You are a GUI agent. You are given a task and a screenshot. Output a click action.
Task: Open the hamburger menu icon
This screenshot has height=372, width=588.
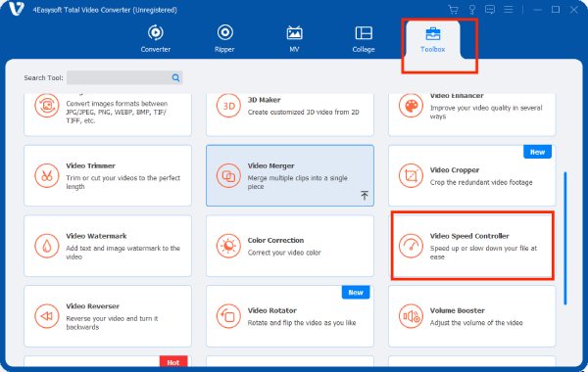(x=508, y=9)
